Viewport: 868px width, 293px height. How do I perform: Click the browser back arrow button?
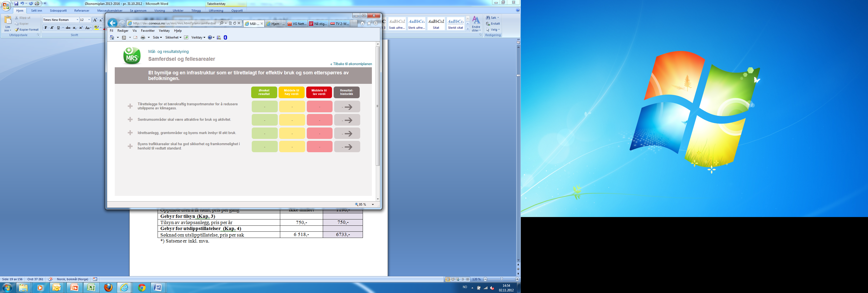(x=113, y=23)
